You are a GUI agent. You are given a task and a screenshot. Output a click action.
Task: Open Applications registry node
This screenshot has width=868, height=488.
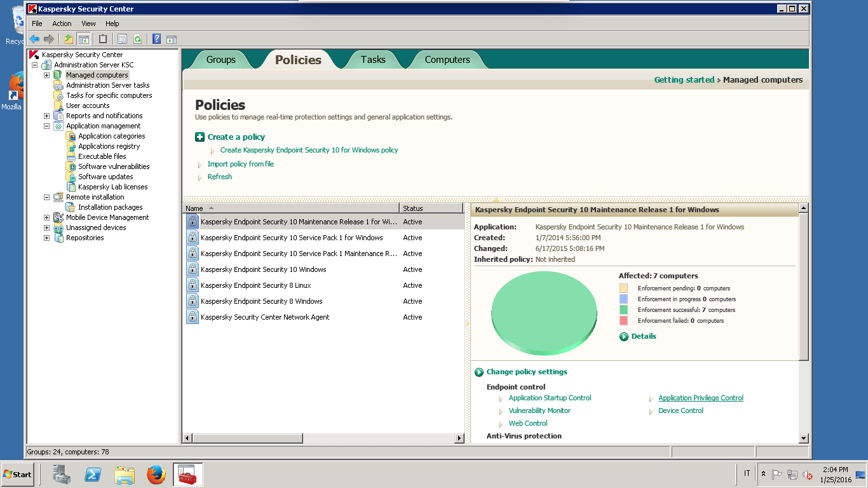[109, 146]
